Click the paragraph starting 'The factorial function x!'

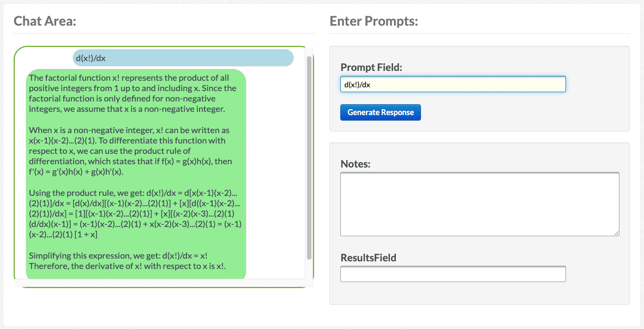tap(133, 93)
